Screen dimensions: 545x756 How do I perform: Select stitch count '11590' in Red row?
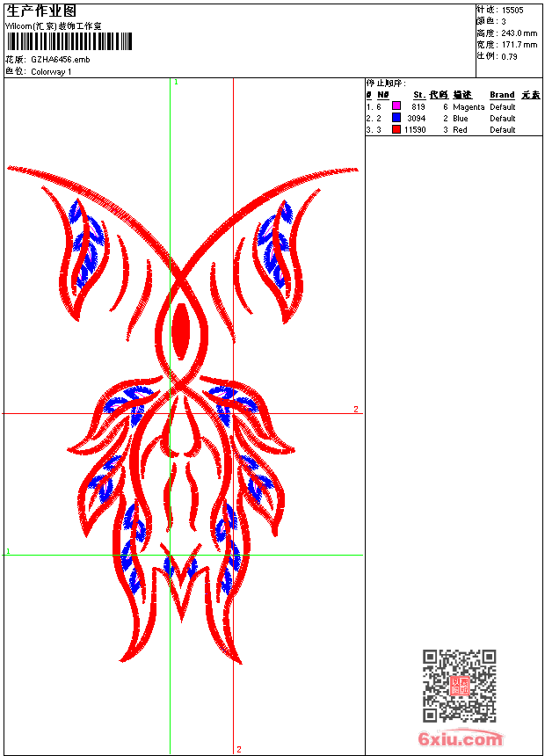click(x=415, y=130)
